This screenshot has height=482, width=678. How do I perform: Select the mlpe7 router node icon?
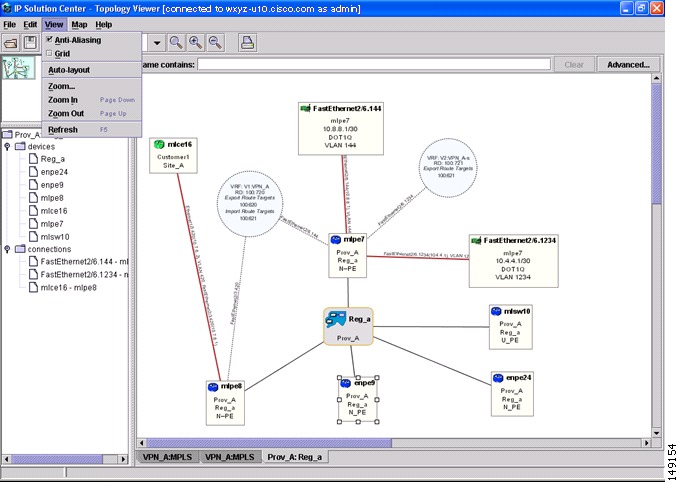click(x=336, y=239)
